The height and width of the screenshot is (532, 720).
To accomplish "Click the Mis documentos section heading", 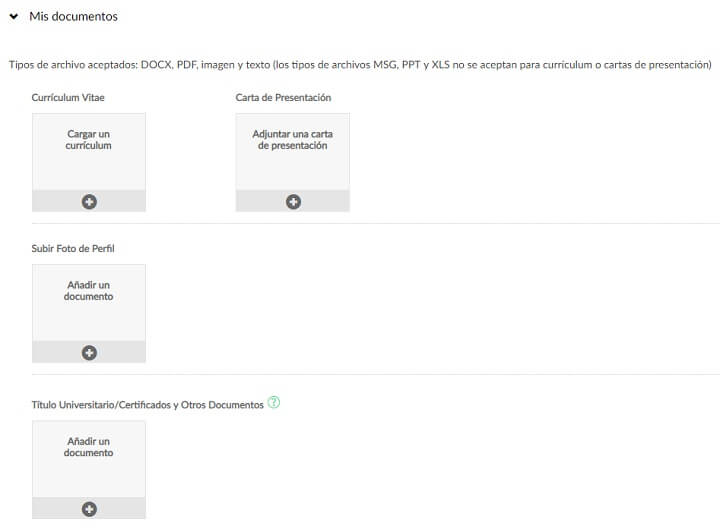I will pos(73,17).
